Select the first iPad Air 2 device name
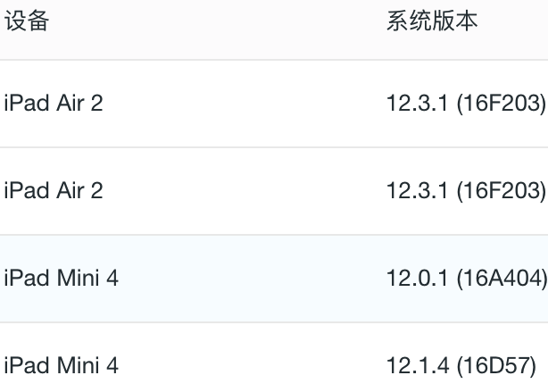This screenshot has height=392, width=548. [x=54, y=104]
